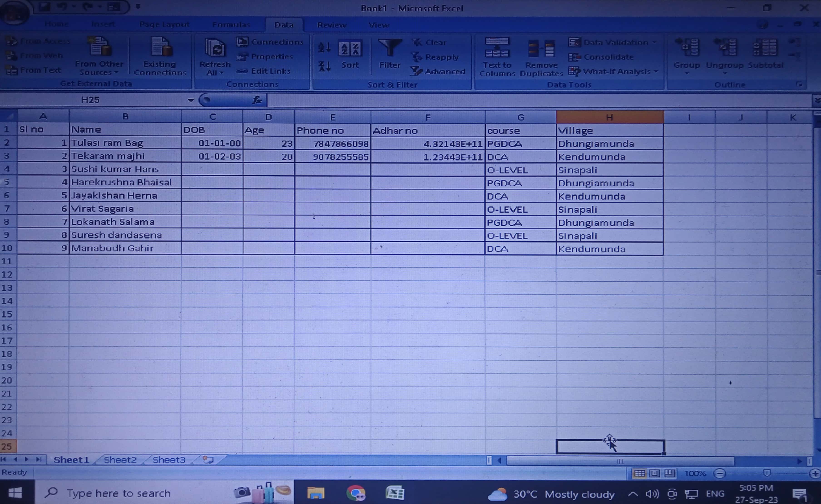Expand the Name Box dropdown arrow
821x504 pixels.
tap(191, 100)
